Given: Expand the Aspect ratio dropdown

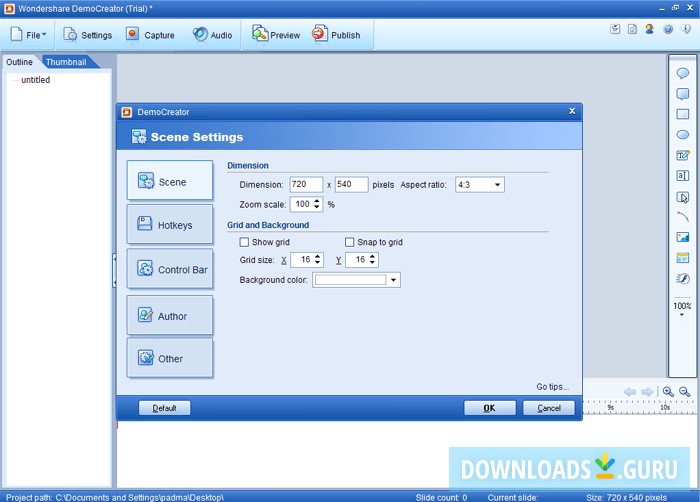Looking at the screenshot, I should 497,184.
